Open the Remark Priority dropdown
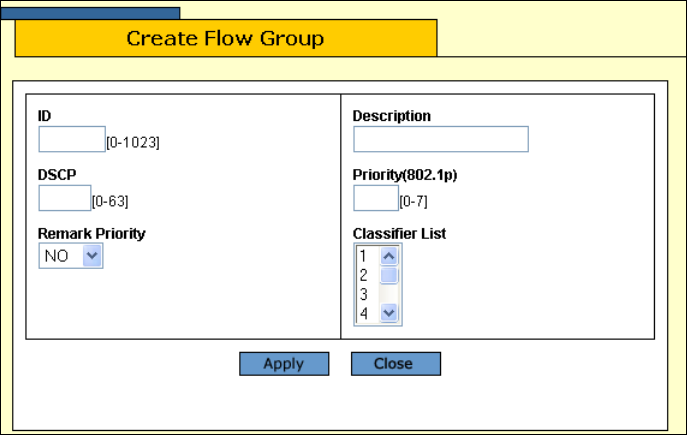 [71, 257]
